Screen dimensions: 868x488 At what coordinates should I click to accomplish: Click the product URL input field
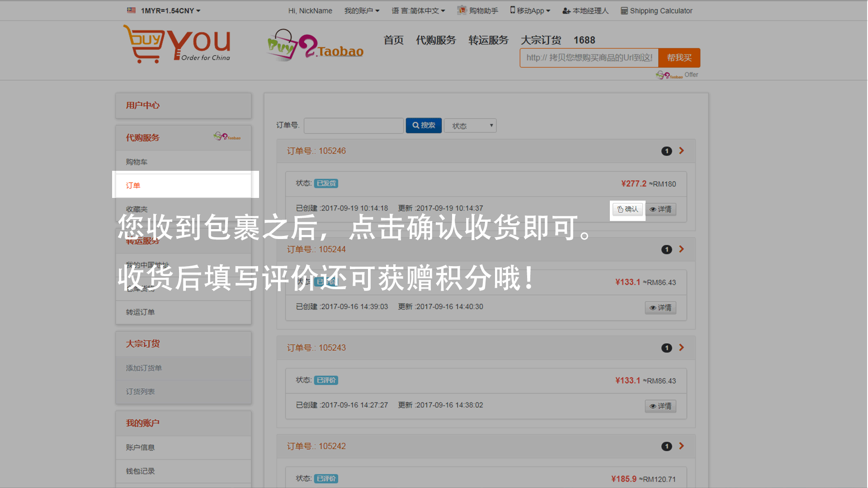point(589,58)
